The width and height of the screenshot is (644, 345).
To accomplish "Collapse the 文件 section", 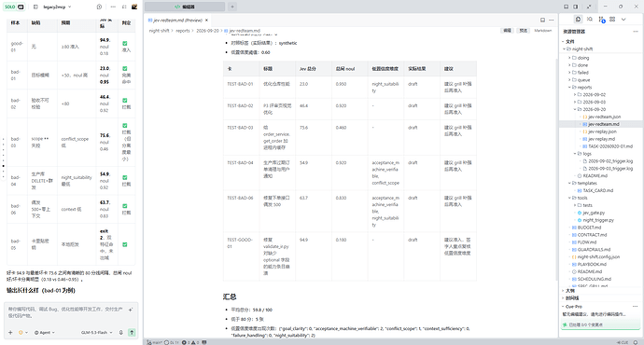I will click(599, 41).
